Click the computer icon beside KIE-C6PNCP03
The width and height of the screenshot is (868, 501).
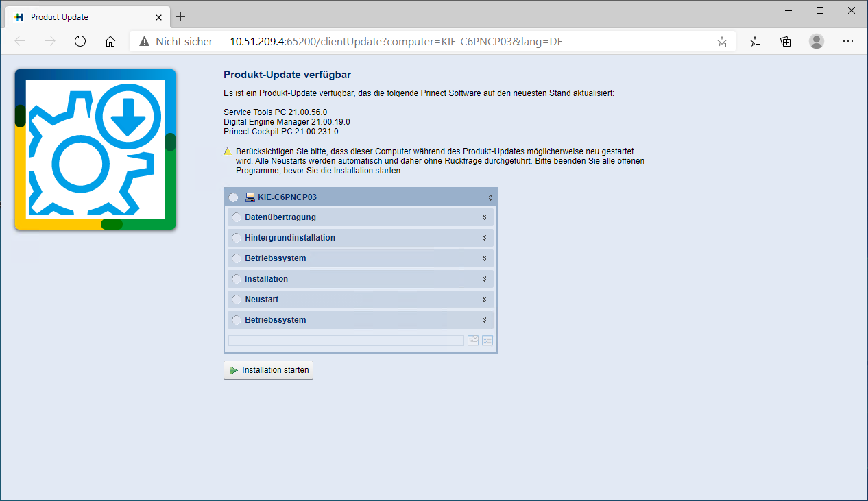(250, 197)
